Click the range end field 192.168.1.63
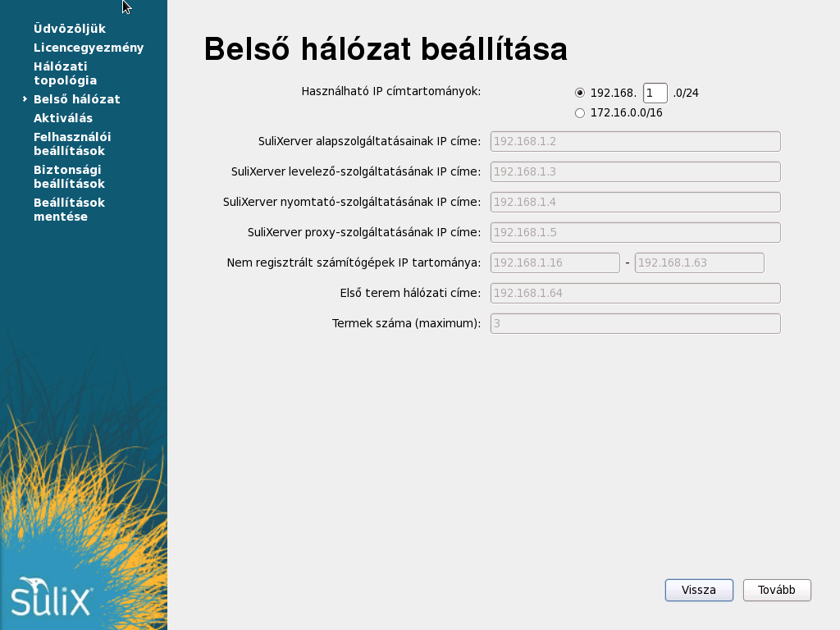 (x=699, y=263)
